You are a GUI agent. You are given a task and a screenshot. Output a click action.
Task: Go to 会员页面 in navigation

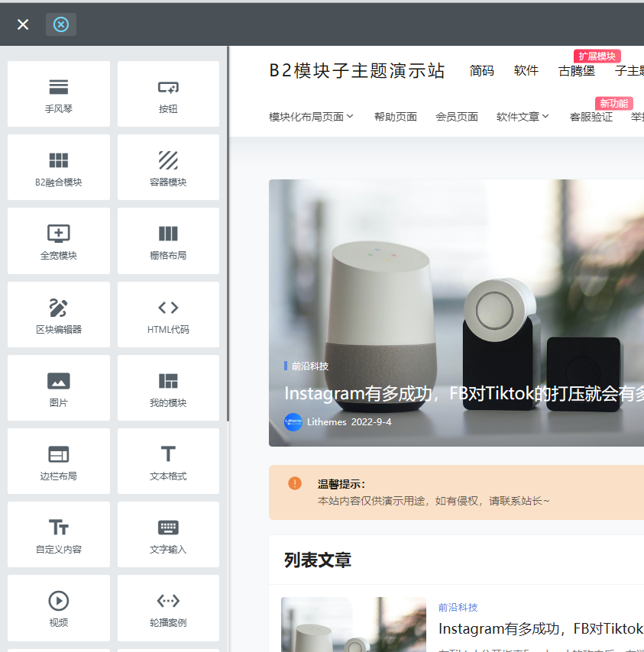(457, 117)
